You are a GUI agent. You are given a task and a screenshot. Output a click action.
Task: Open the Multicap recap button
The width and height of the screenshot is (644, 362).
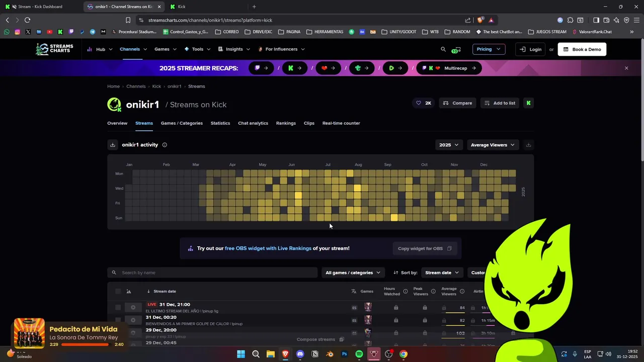(449, 68)
